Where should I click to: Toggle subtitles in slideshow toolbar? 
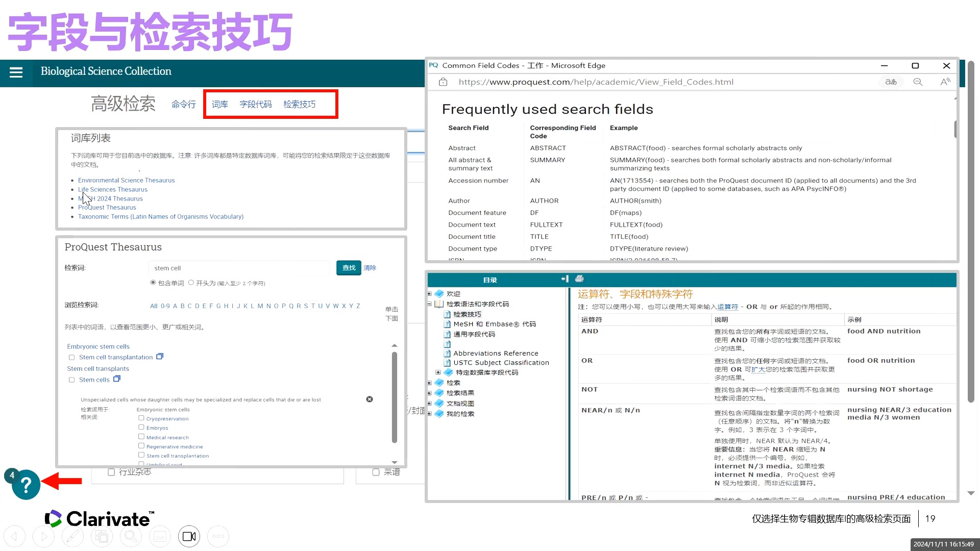pyautogui.click(x=160, y=536)
